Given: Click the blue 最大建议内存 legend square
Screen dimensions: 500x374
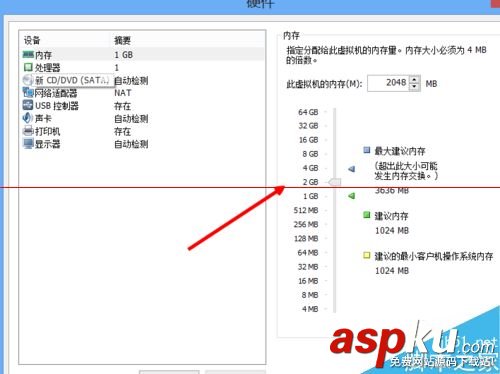Looking at the screenshot, I should 367,150.
